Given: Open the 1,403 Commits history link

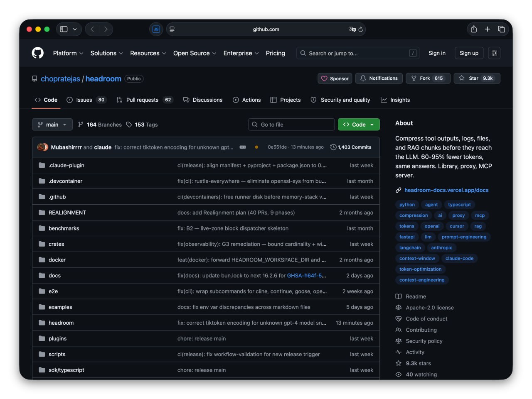Looking at the screenshot, I should (351, 147).
